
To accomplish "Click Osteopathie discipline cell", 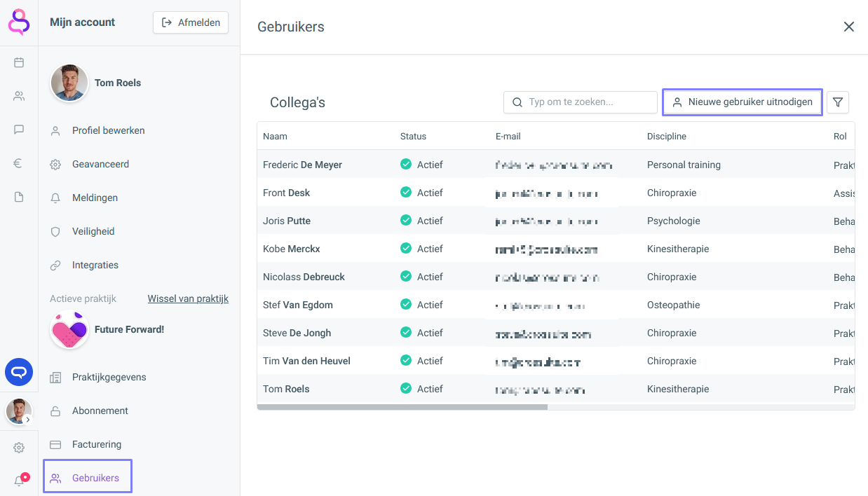I will (x=674, y=305).
